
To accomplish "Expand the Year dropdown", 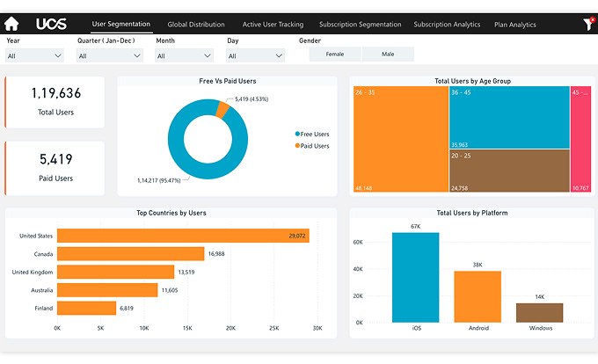I will 34,55.
